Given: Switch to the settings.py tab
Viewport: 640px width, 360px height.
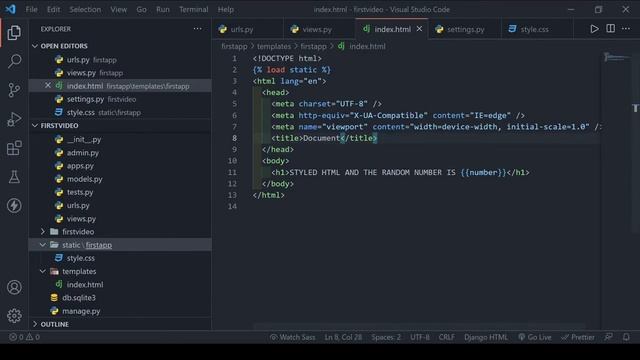Looking at the screenshot, I should coord(464,29).
